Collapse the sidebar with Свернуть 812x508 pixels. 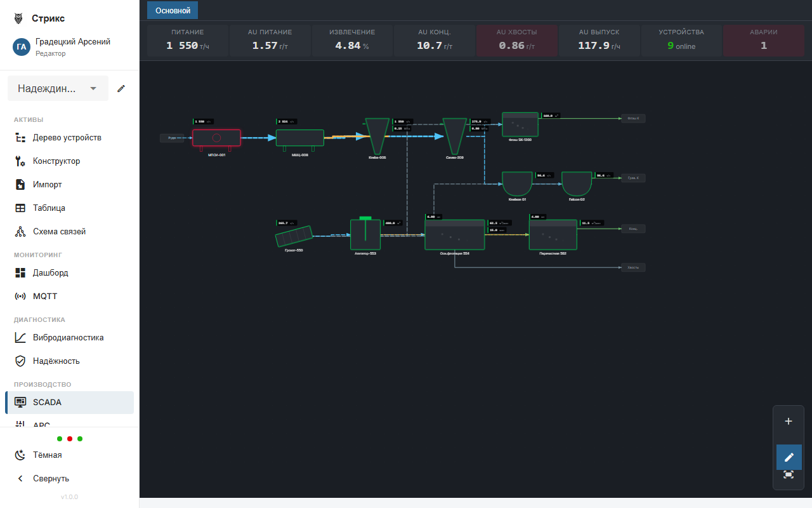pos(51,478)
